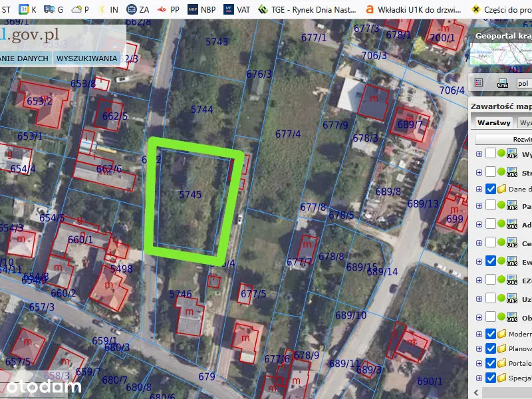The height and width of the screenshot is (399, 532).
Task: Click the search input field containing 'pol'
Action: click(523, 84)
